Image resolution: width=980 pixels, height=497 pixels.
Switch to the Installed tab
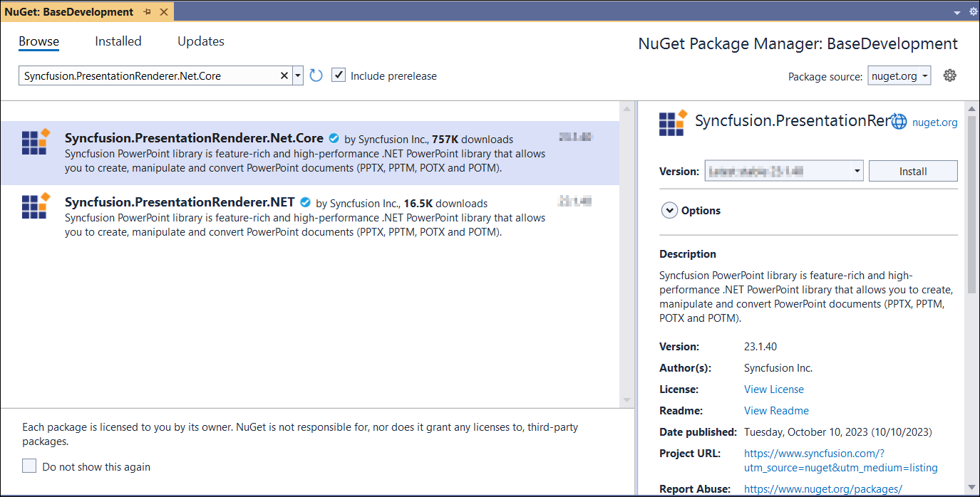tap(118, 41)
